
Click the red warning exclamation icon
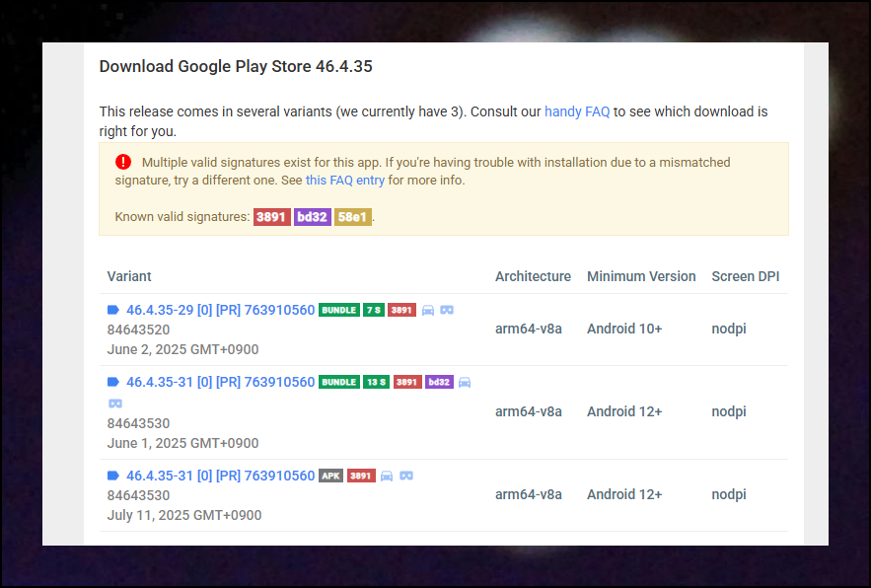pyautogui.click(x=123, y=162)
